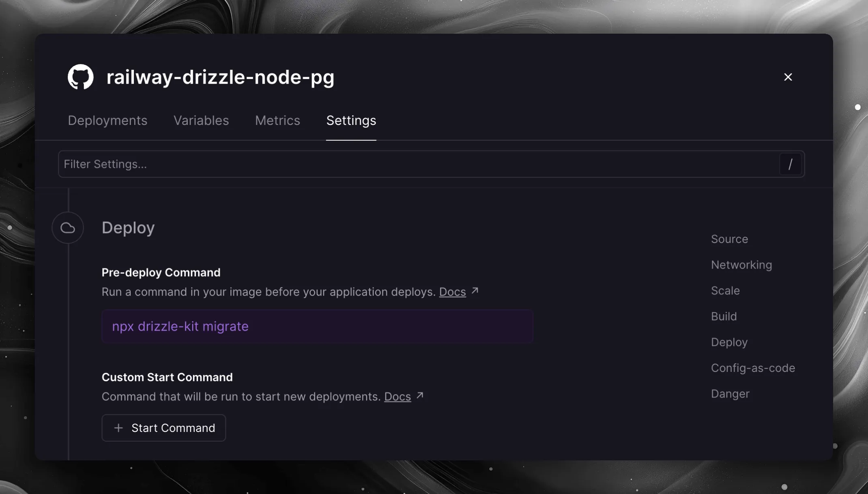Screen dimensions: 868x494
Task: View the Metrics tab
Action: click(x=277, y=120)
